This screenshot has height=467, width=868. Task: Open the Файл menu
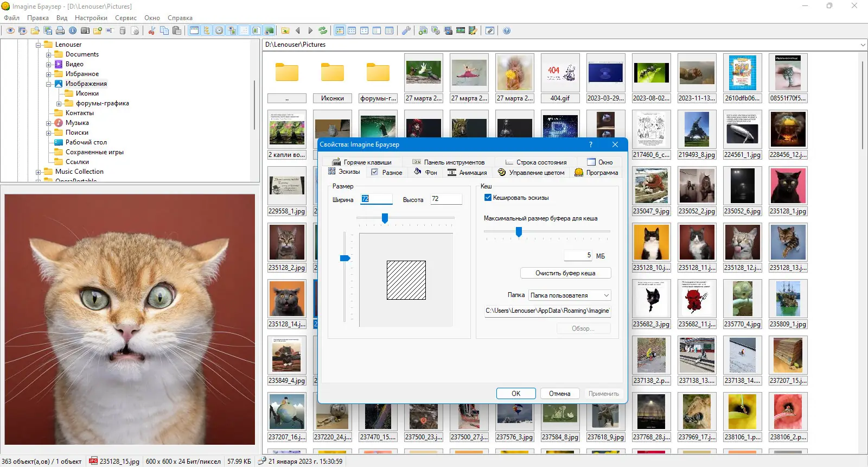pos(11,18)
